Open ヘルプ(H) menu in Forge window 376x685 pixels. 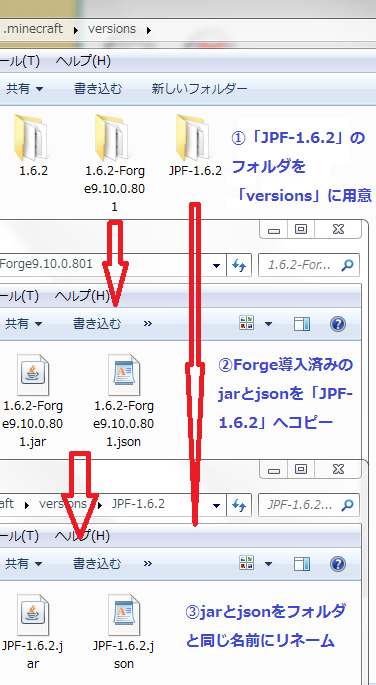(82, 296)
